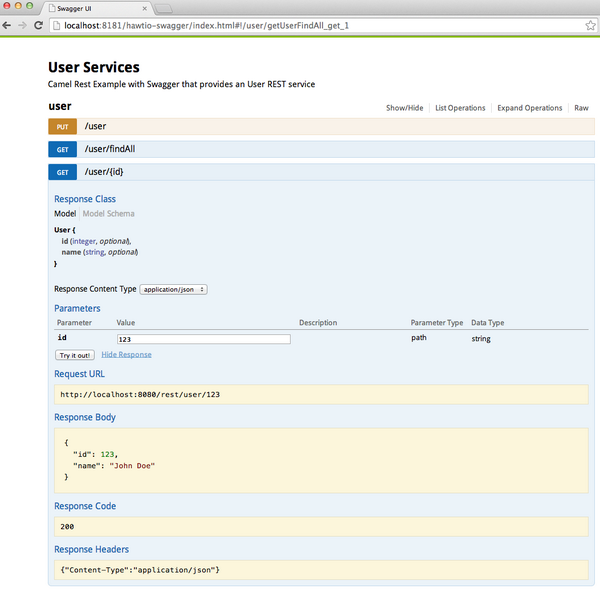Viewport: 600px width, 589px height.
Task: Click the Response Code 200 value
Action: [67, 527]
